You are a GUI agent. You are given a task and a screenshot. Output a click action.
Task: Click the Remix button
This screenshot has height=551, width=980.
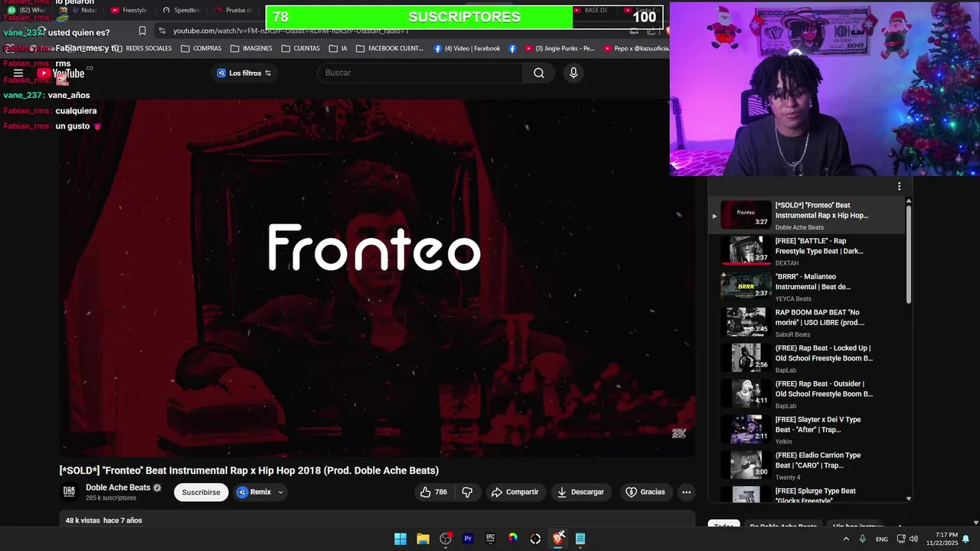click(x=253, y=492)
